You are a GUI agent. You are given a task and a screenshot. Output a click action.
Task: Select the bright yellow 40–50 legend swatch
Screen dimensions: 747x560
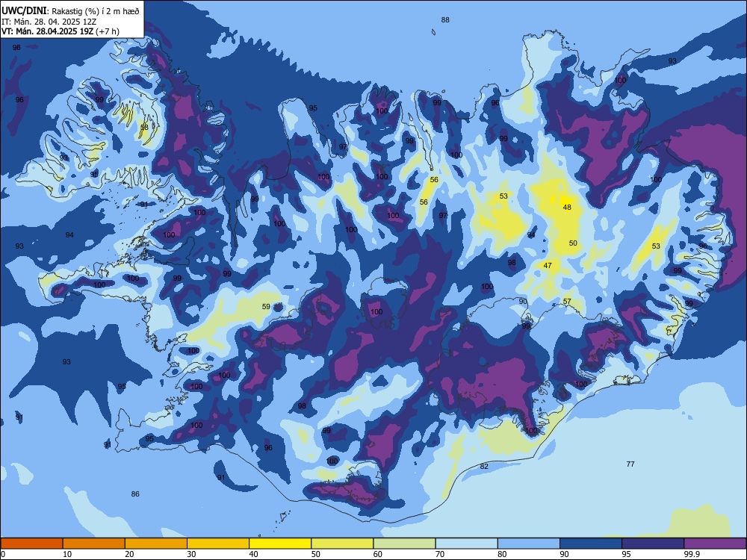click(x=280, y=544)
